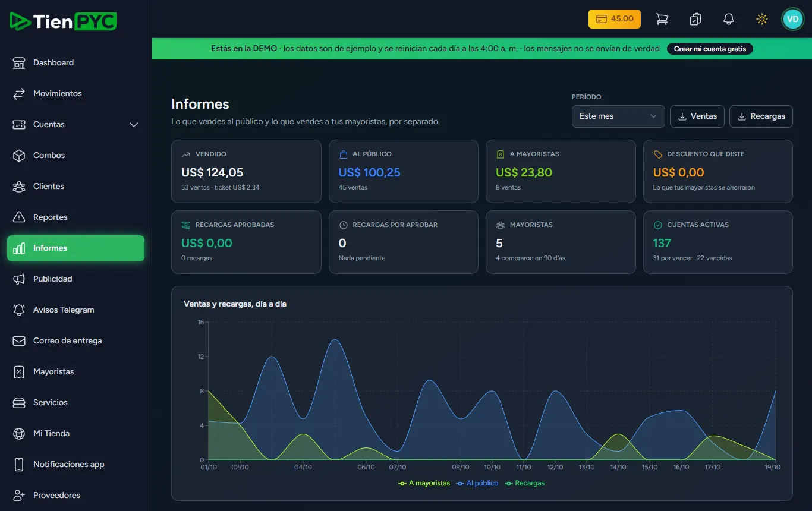Click the Avisos Telegram bell icon

19,310
